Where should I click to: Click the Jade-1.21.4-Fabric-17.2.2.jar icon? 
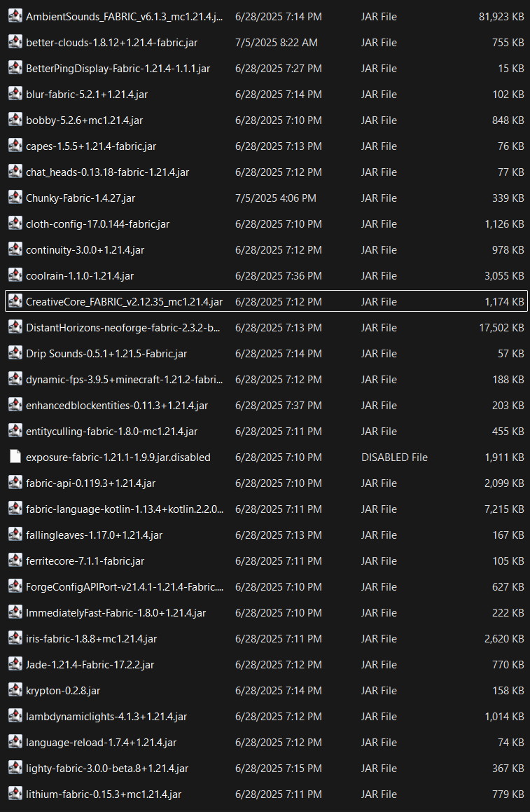[x=15, y=664]
